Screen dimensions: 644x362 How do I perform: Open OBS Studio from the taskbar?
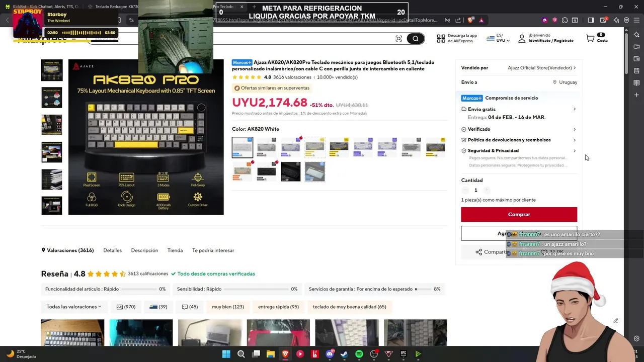tap(374, 354)
